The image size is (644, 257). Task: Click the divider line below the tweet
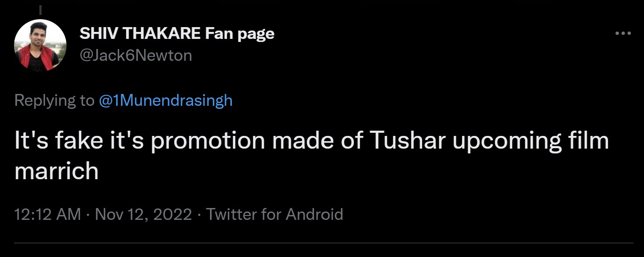click(324, 243)
